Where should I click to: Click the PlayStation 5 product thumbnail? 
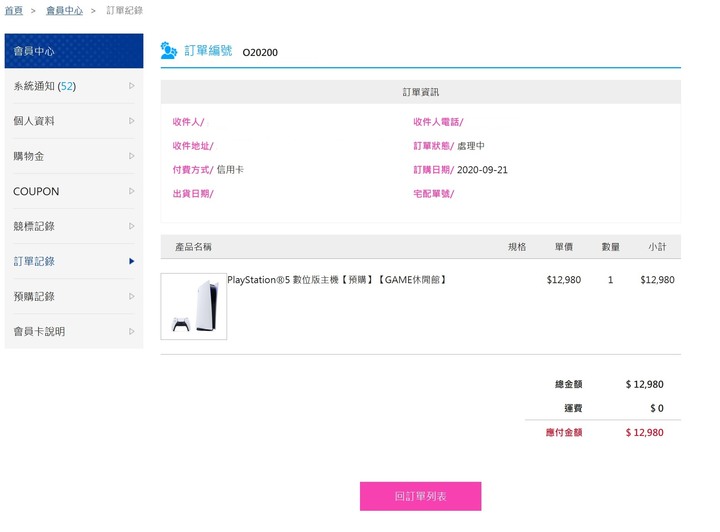coord(194,307)
